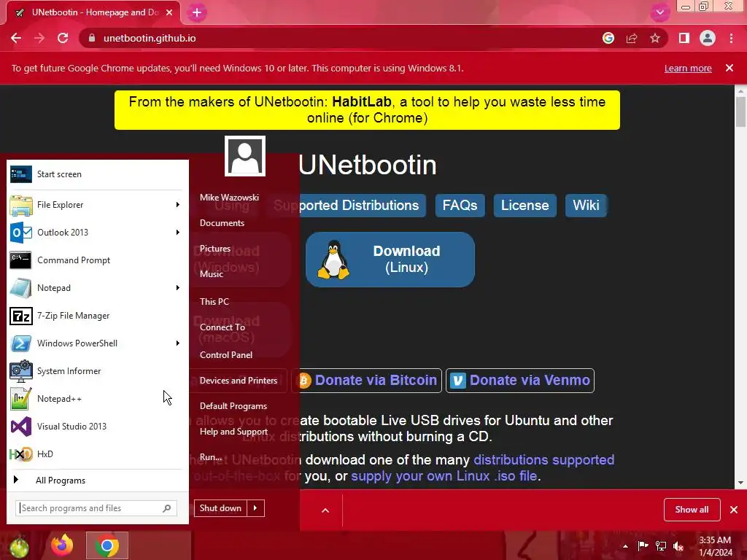This screenshot has height=560, width=747.
Task: Open Help and Support
Action: tap(233, 432)
